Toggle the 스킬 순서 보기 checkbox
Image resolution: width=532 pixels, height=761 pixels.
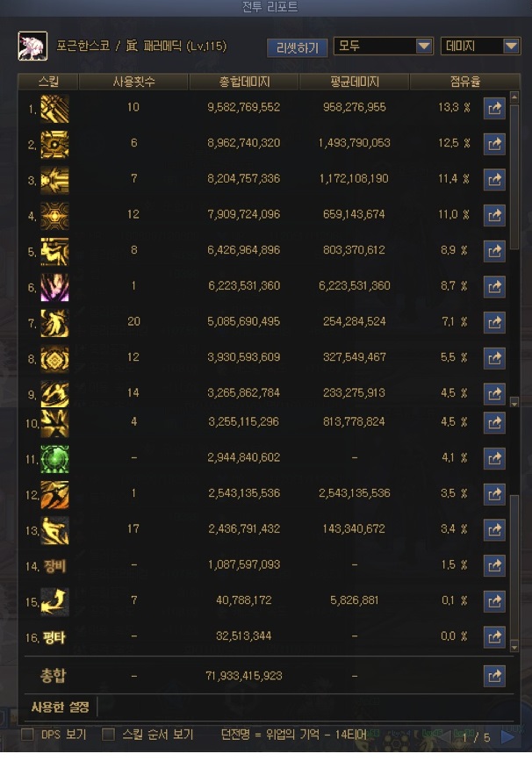108,734
